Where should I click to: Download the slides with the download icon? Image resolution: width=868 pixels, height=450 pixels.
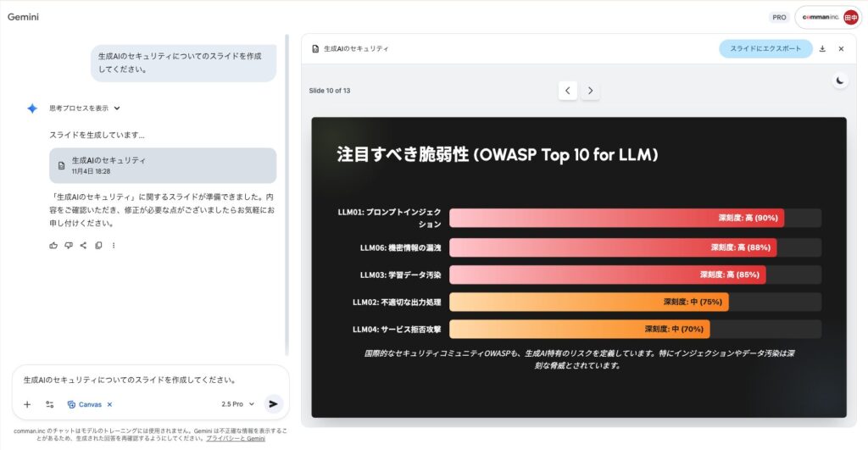822,49
